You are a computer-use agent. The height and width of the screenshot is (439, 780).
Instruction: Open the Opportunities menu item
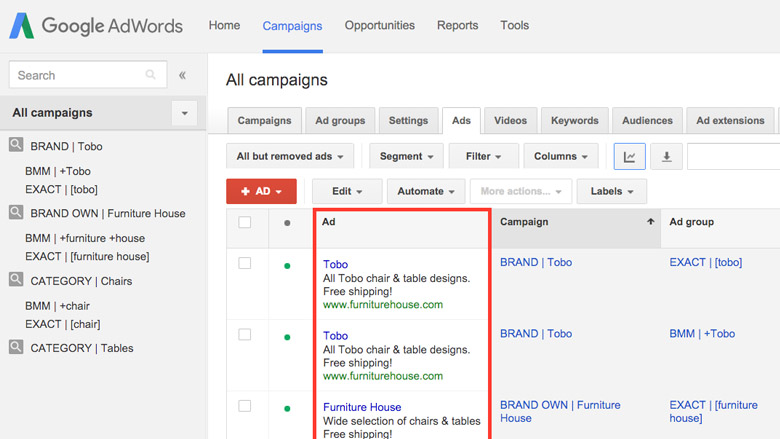point(380,25)
